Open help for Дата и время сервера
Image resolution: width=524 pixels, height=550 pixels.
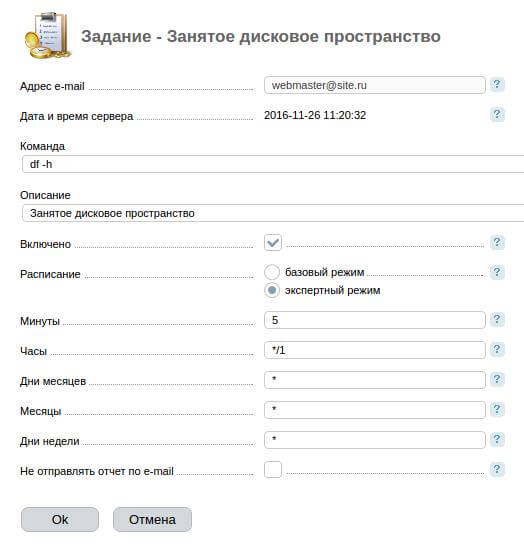(497, 115)
